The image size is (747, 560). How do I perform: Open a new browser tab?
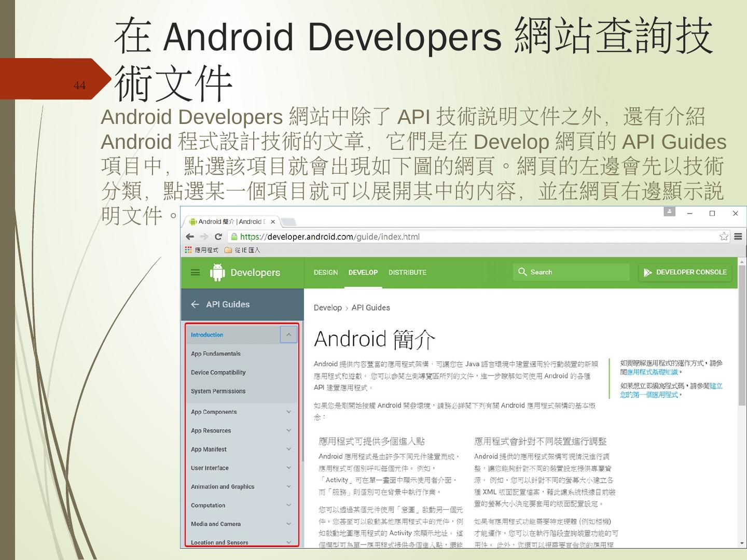pos(289,222)
